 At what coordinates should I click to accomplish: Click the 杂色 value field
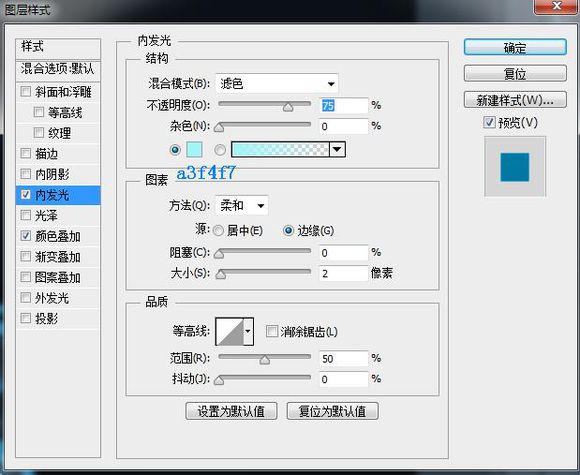pyautogui.click(x=344, y=127)
